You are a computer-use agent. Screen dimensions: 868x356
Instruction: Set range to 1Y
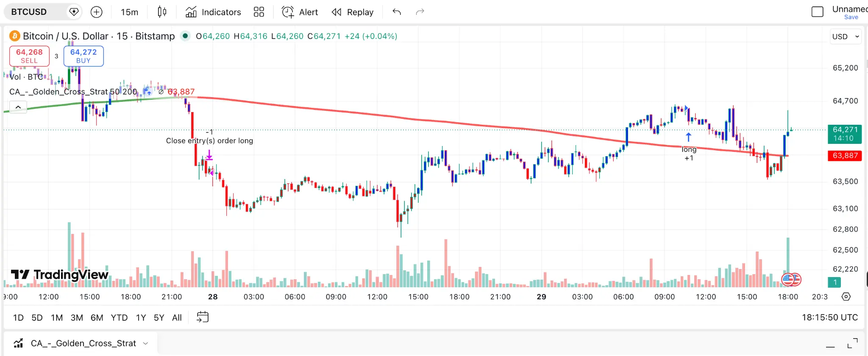pos(141,317)
